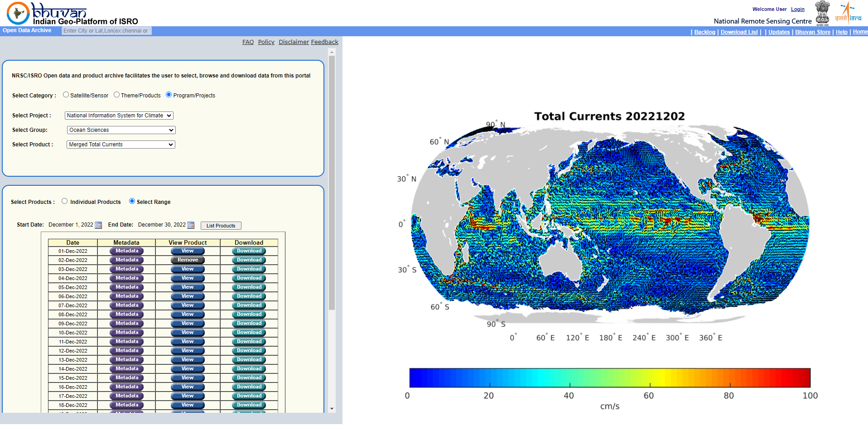Open the Policy link
868x430 pixels.
[x=266, y=42]
